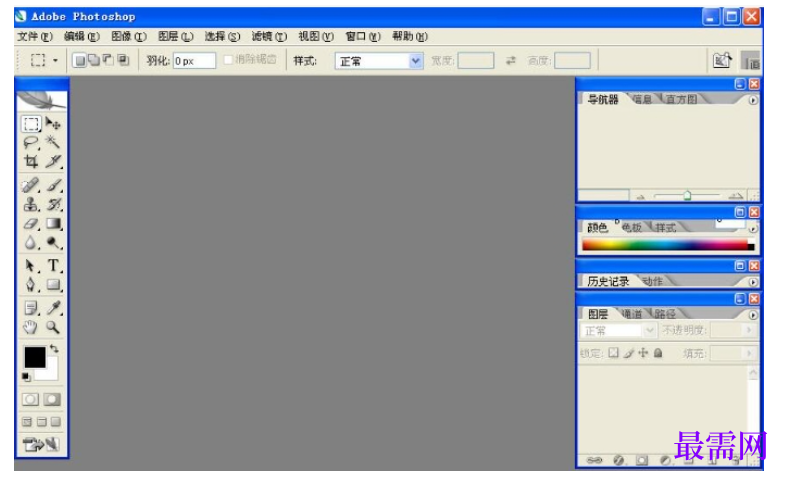Screen dimensions: 786x477
Task: Click swap width and height button
Action: pyautogui.click(x=510, y=61)
